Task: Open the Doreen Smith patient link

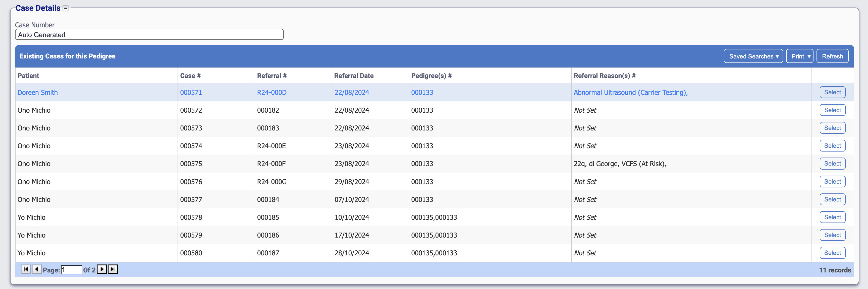Action: [x=37, y=93]
